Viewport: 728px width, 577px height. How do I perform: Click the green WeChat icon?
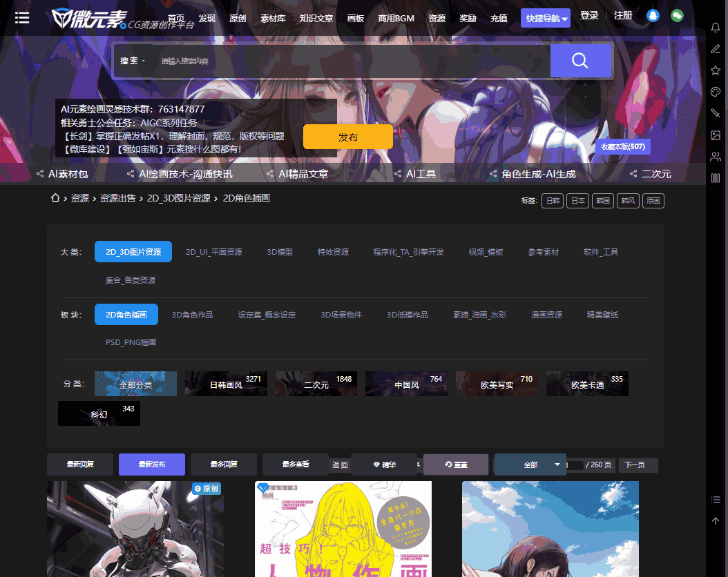677,16
